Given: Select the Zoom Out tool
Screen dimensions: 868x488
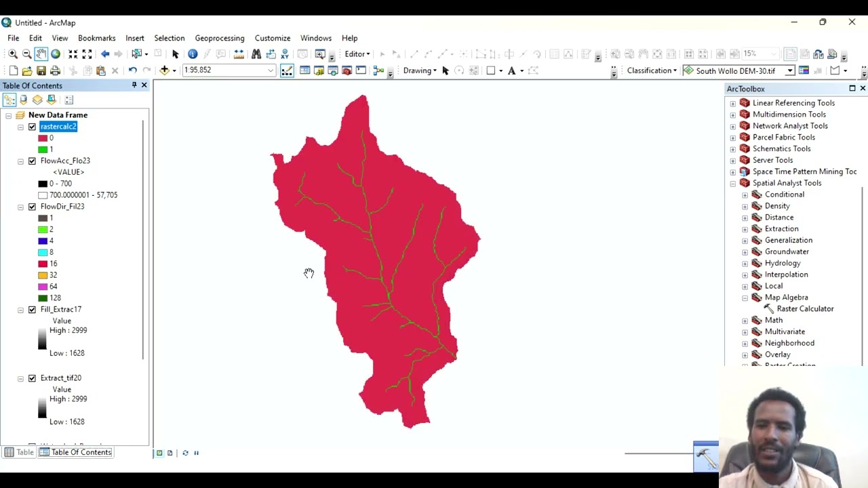Looking at the screenshot, I should pos(26,54).
